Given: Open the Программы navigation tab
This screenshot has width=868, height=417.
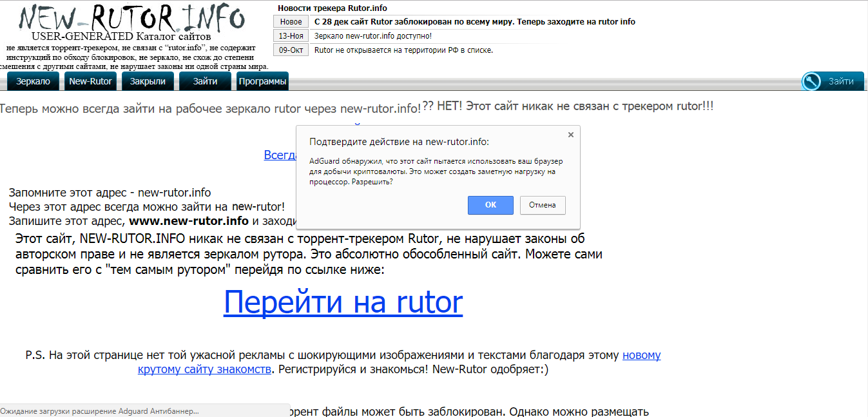Looking at the screenshot, I should pyautogui.click(x=262, y=81).
